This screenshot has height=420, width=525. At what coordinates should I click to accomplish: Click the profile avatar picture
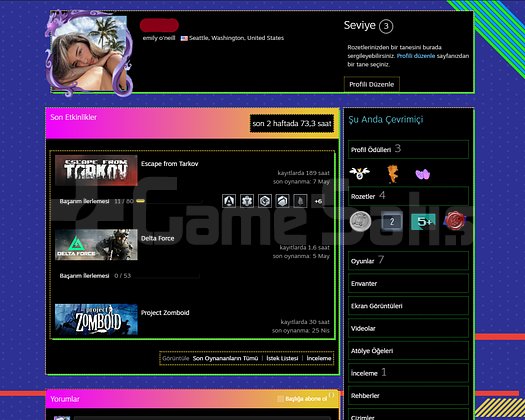coord(89,54)
